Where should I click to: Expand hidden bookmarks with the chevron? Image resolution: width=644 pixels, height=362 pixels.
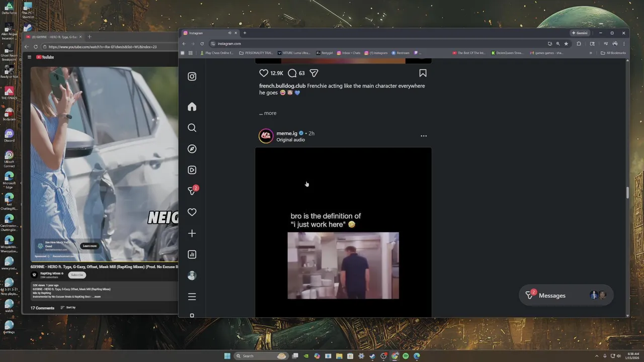tap(591, 53)
